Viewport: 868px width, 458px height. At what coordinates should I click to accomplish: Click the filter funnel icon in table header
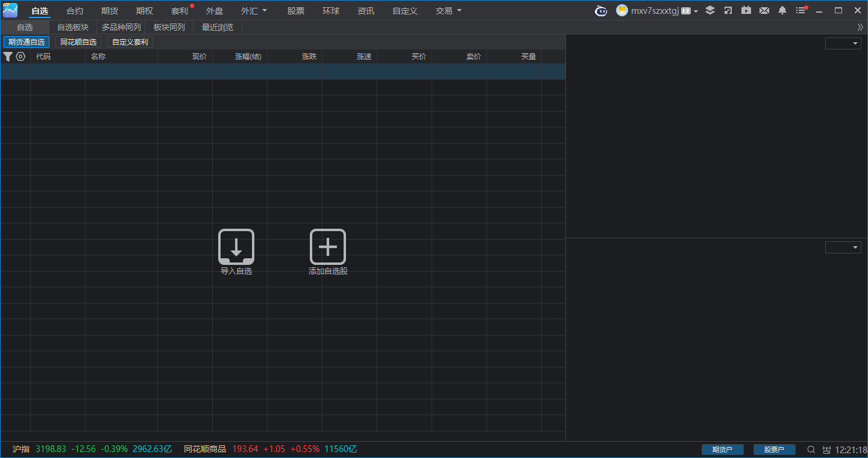(8, 57)
